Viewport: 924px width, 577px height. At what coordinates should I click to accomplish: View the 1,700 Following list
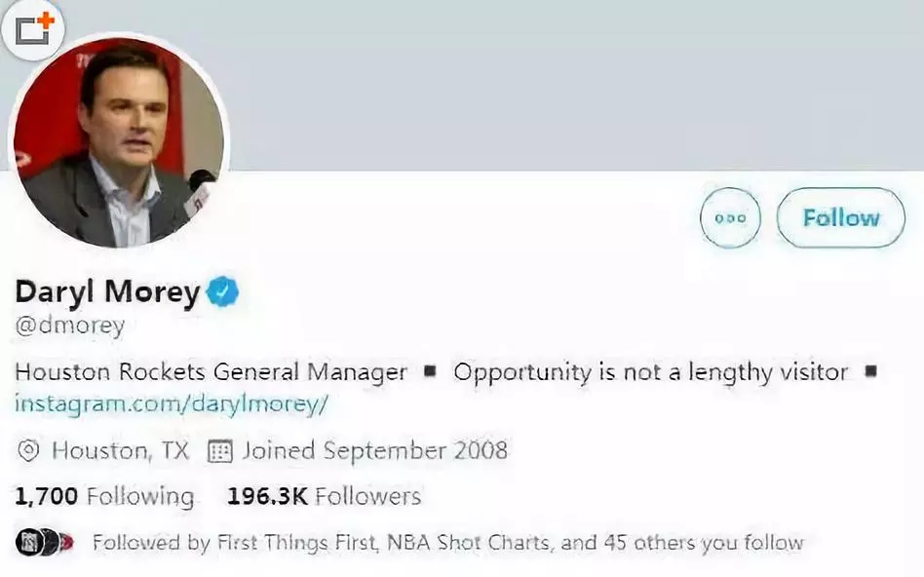[x=104, y=496]
